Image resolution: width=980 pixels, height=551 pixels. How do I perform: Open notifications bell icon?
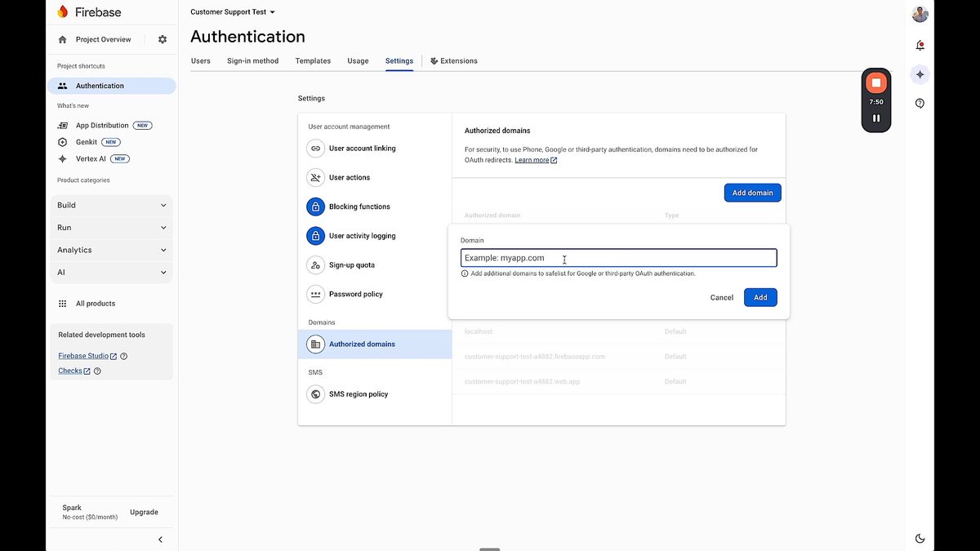point(920,45)
